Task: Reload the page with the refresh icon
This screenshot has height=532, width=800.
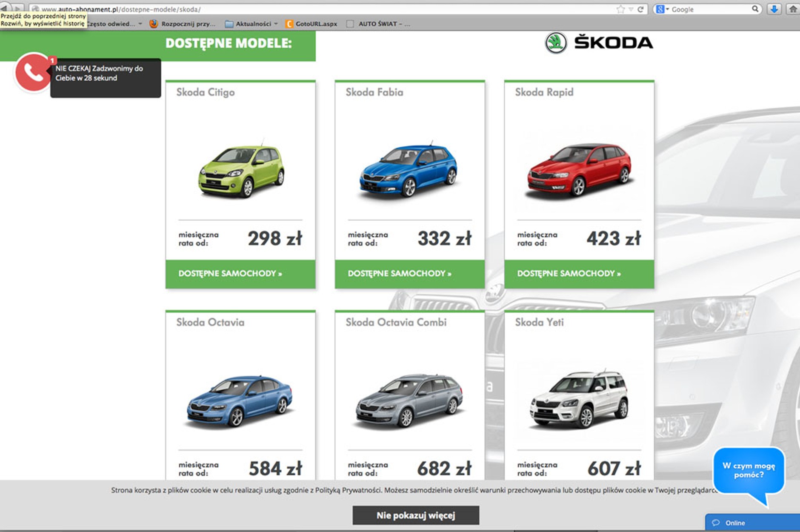Action: pos(640,9)
